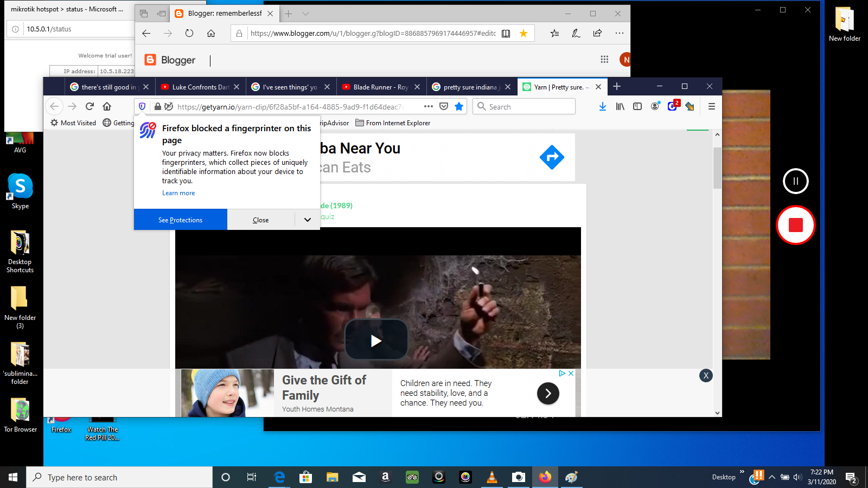
Task: Play the Indiana Jones video clip
Action: click(376, 340)
